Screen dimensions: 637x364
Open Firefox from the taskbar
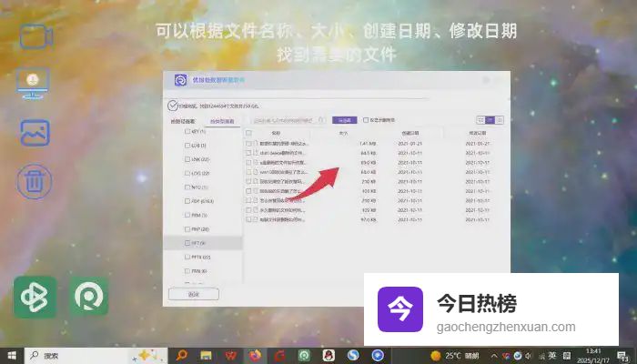(256, 355)
